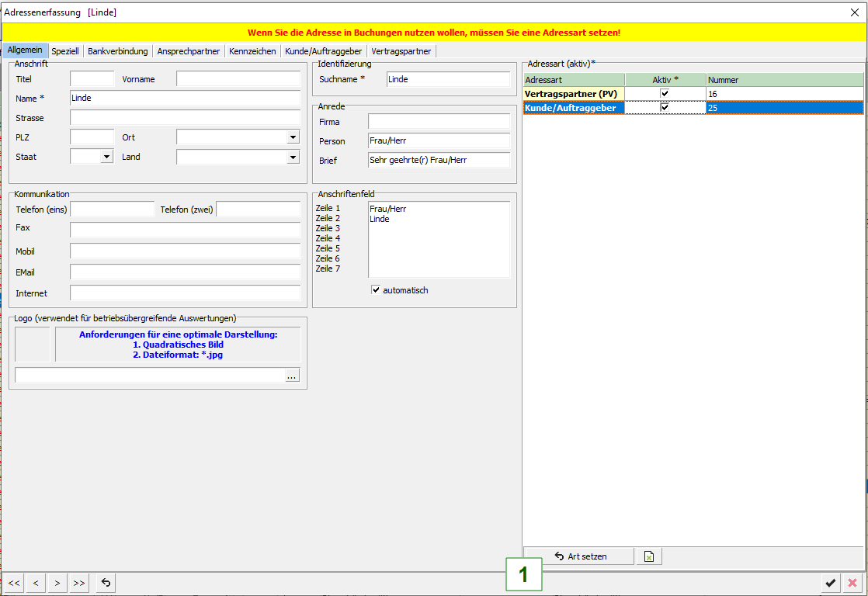Open the Land dropdown list

(292, 157)
